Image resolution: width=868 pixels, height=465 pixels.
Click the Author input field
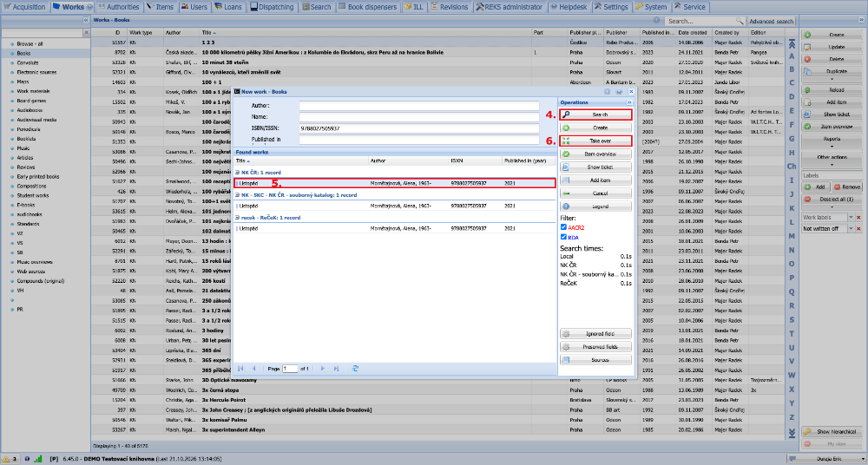(x=419, y=106)
